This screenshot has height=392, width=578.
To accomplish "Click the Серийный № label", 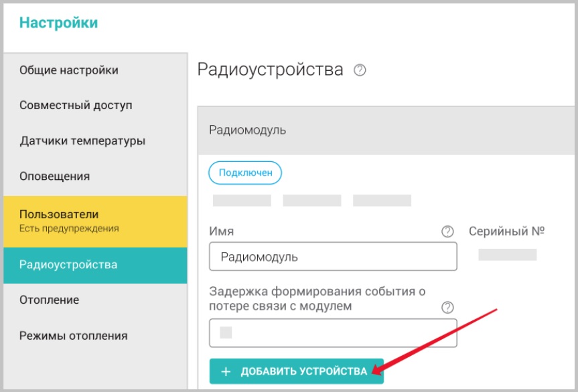I will [x=506, y=231].
